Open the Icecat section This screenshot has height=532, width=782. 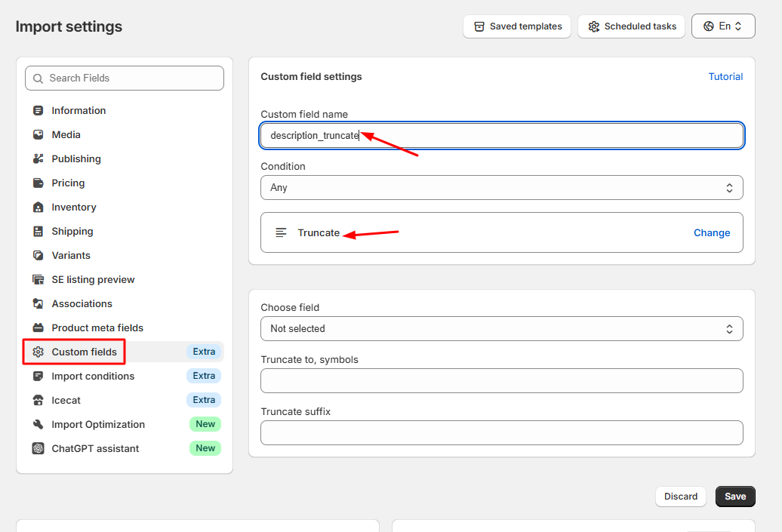pos(66,401)
